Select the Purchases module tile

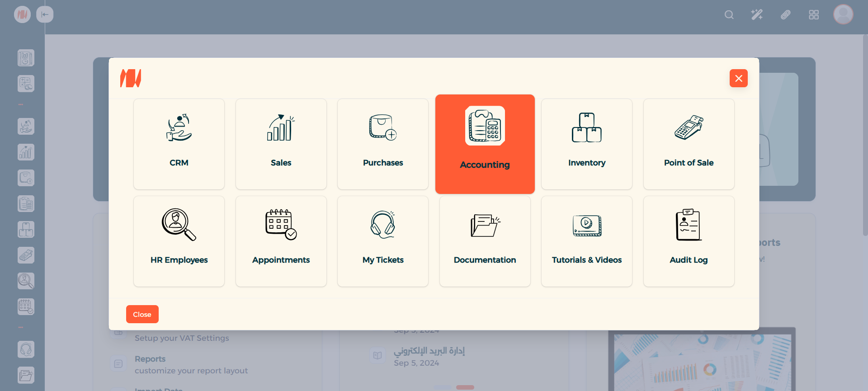383,144
